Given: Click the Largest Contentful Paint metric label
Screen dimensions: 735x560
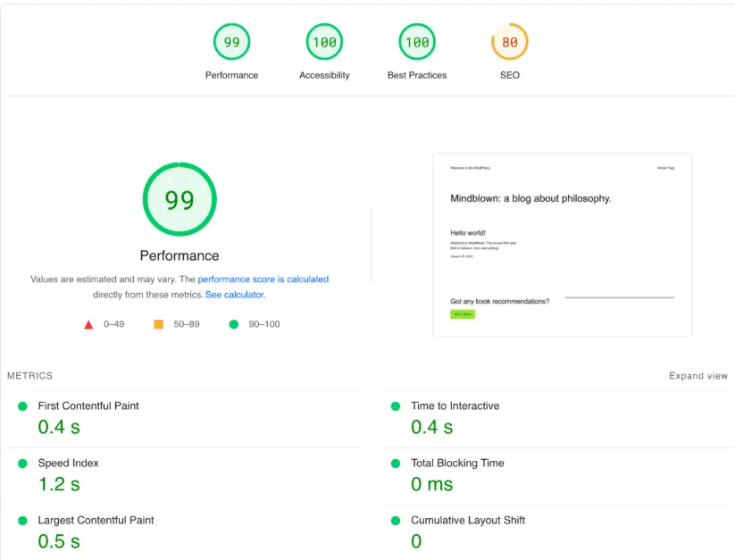Looking at the screenshot, I should pyautogui.click(x=96, y=520).
